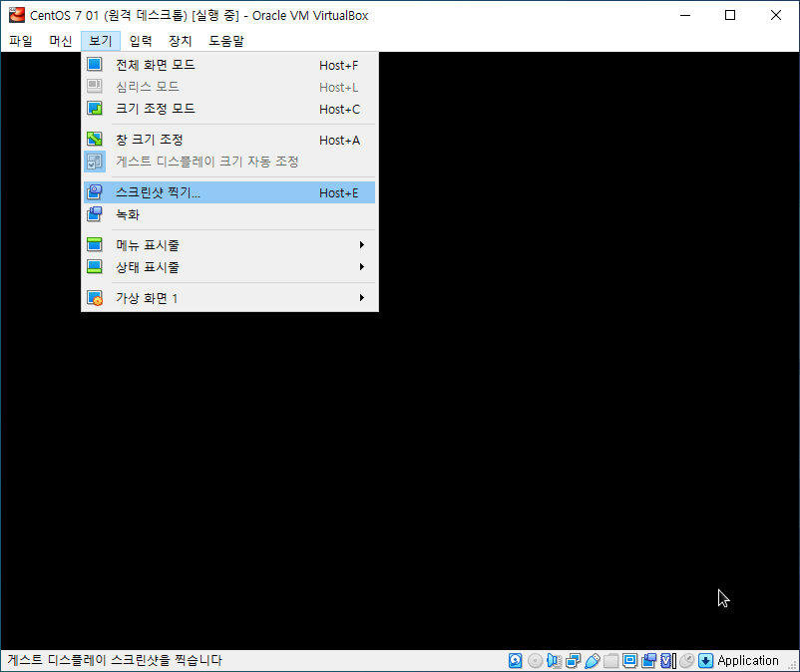Viewport: 800px width, 672px height.
Task: Expand the 가상 화면 1 submenu
Action: pos(229,298)
